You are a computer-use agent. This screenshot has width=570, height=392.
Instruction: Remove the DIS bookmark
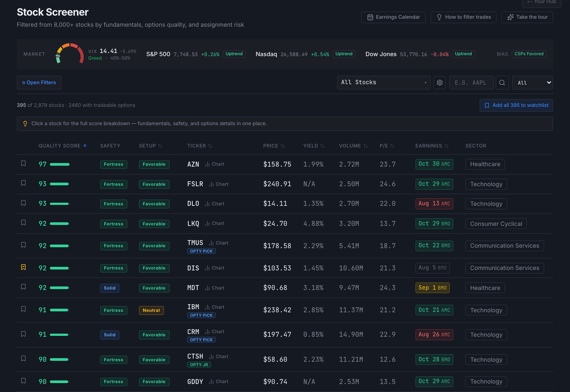tap(23, 267)
